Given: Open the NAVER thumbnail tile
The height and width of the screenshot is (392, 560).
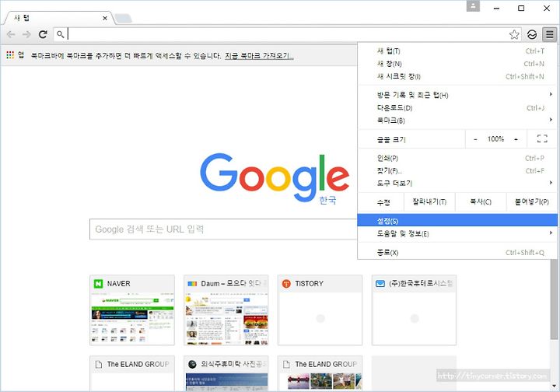Looking at the screenshot, I should (132, 310).
